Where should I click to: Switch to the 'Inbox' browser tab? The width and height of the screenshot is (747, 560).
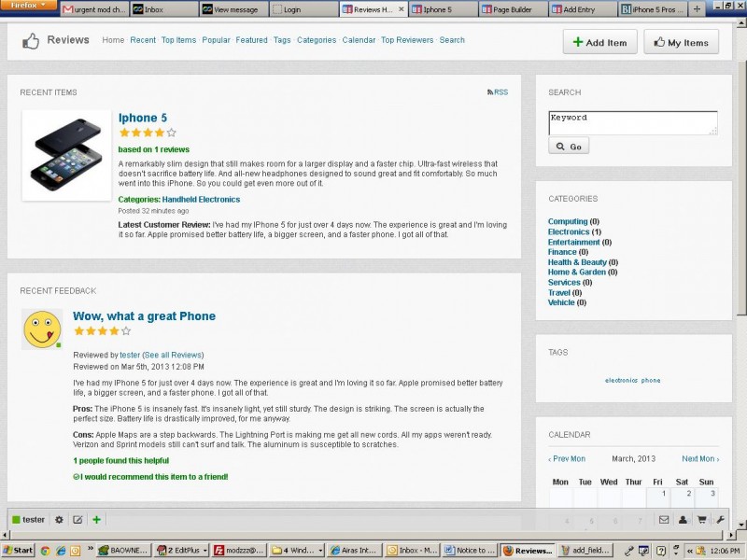(x=163, y=9)
